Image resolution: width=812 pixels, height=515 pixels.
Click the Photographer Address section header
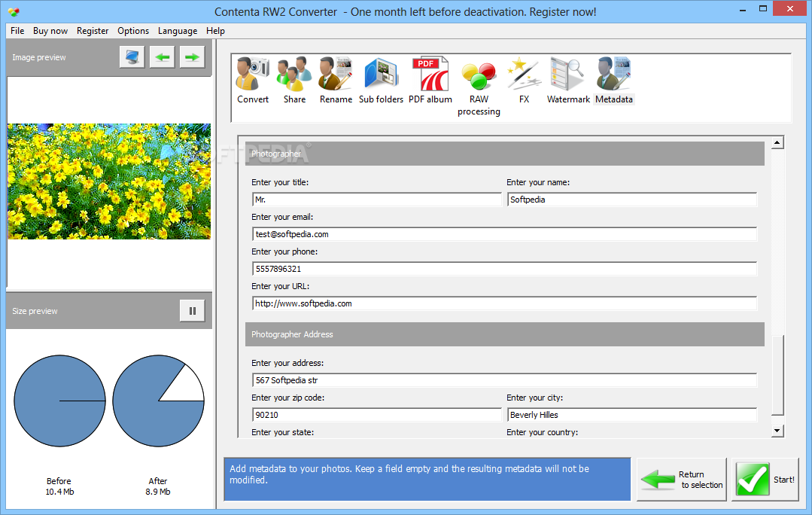[x=505, y=335]
